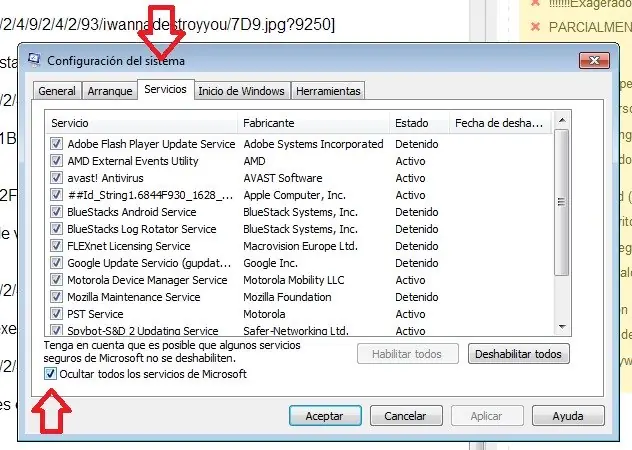
Task: Click the services list scrollbar thumb
Action: tap(562, 202)
